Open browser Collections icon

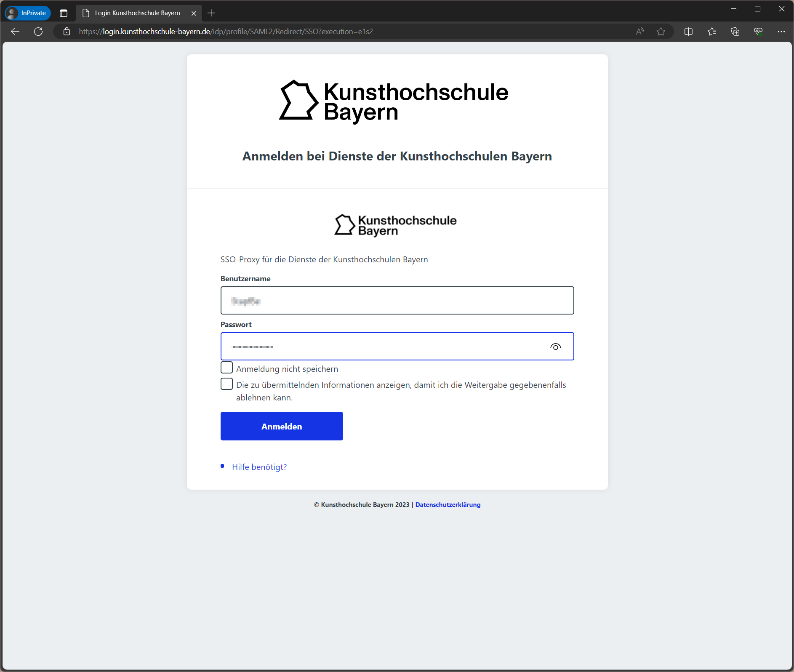pos(735,32)
